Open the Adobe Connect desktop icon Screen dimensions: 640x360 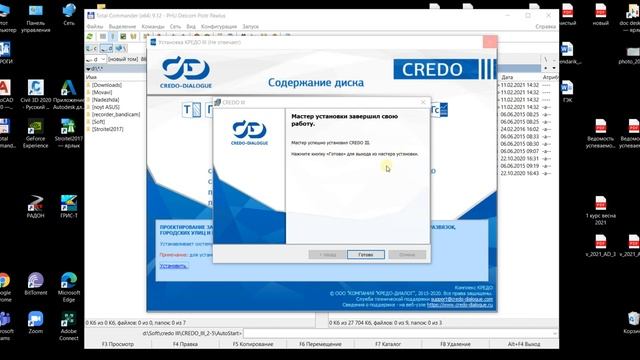point(69,326)
